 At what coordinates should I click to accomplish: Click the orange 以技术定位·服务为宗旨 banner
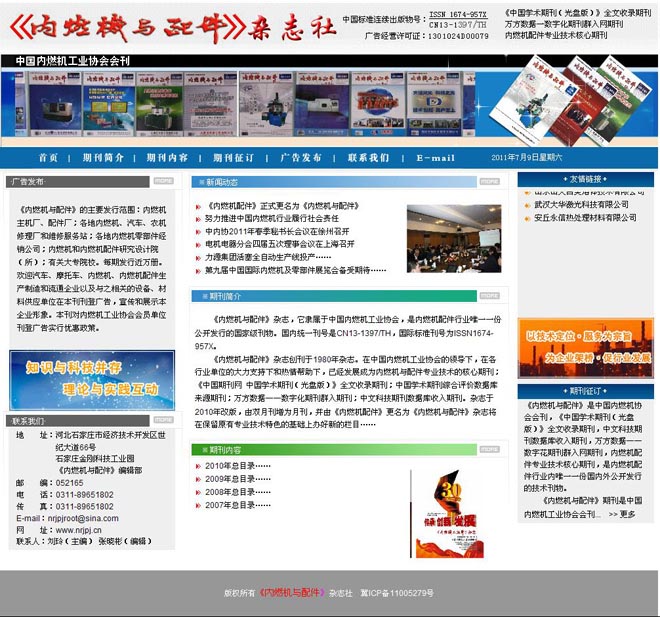coord(585,348)
